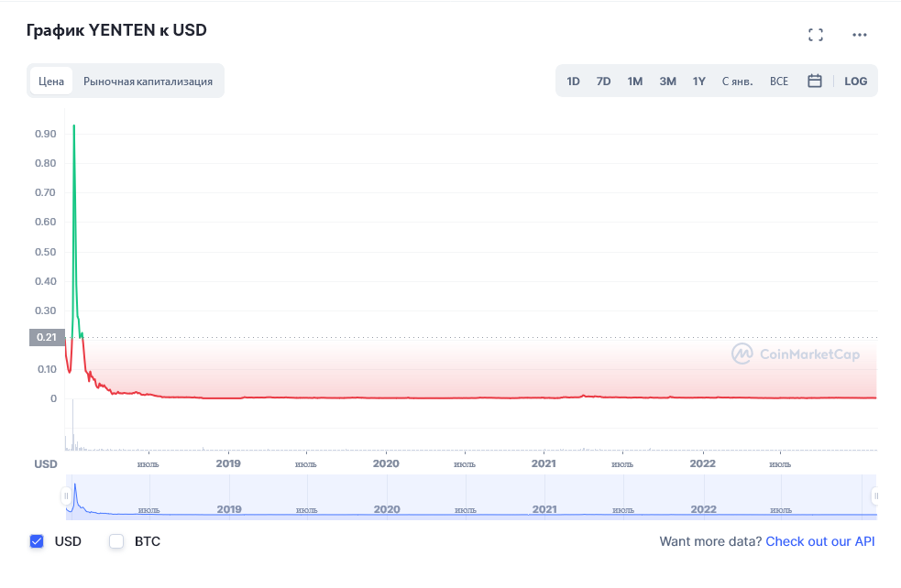
Task: Click right handle of range selector
Action: (875, 495)
